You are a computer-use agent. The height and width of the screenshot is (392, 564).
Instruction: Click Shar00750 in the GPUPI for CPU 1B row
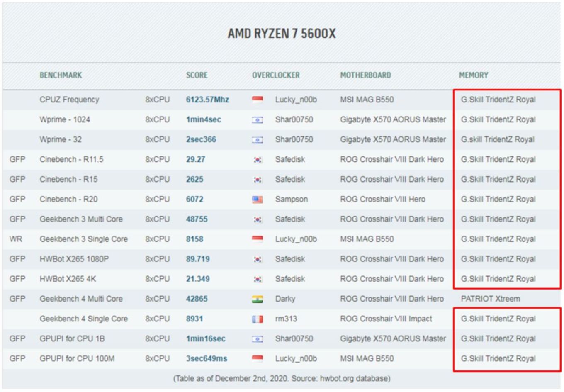point(294,338)
